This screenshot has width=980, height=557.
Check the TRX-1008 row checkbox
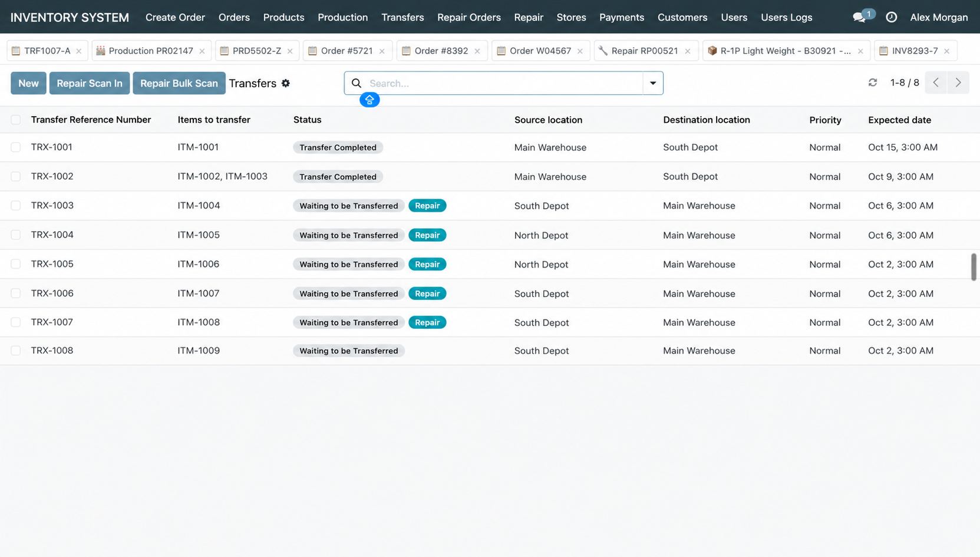[x=16, y=351]
